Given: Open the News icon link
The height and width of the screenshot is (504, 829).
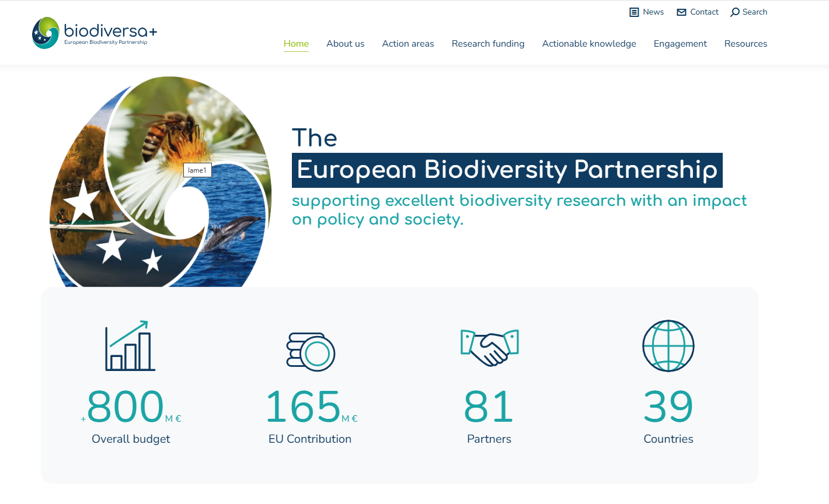Looking at the screenshot, I should point(634,12).
